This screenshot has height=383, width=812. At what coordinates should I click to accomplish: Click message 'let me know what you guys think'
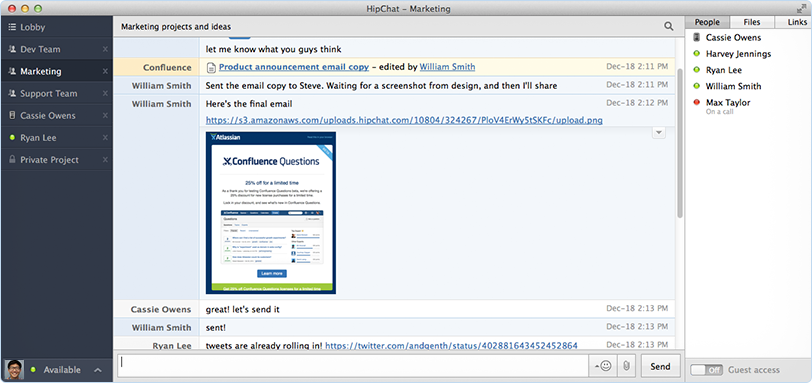[273, 50]
